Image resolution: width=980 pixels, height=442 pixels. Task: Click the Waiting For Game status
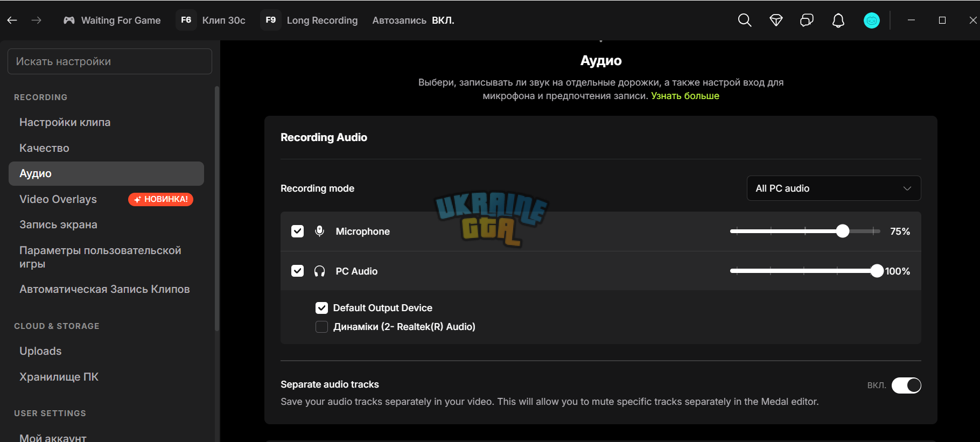click(x=121, y=20)
